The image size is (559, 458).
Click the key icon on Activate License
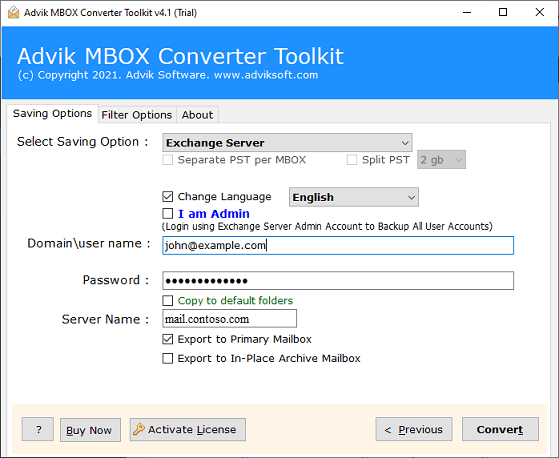[138, 429]
